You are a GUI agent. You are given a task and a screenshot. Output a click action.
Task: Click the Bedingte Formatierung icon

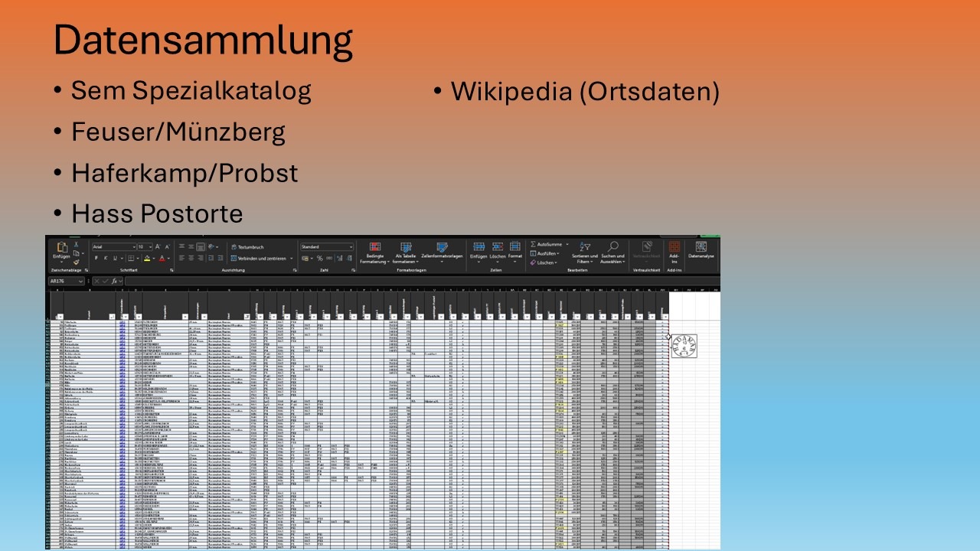375,247
